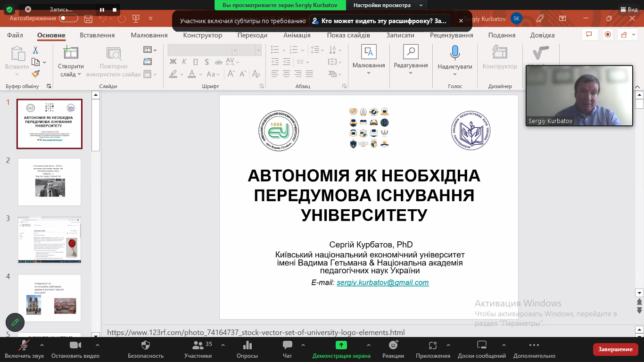
Task: Open sergiy.kurbatov@gmail.com link
Action: coord(383,282)
